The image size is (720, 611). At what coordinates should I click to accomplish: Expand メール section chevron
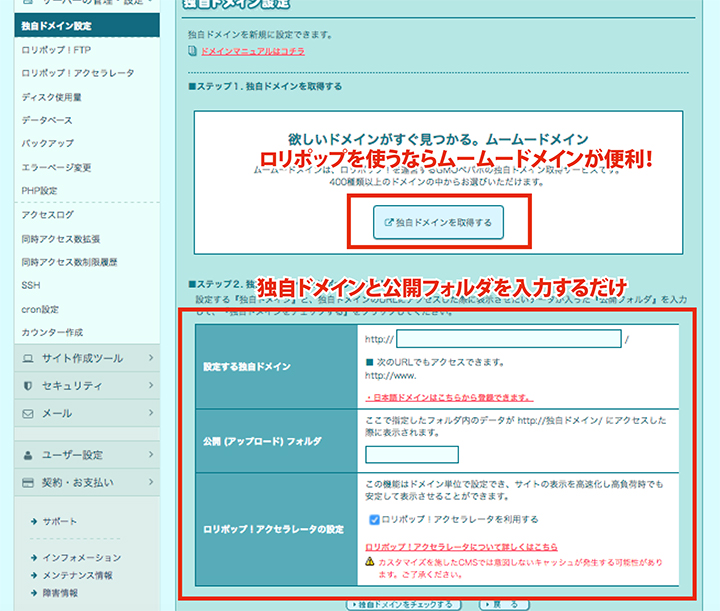(151, 413)
